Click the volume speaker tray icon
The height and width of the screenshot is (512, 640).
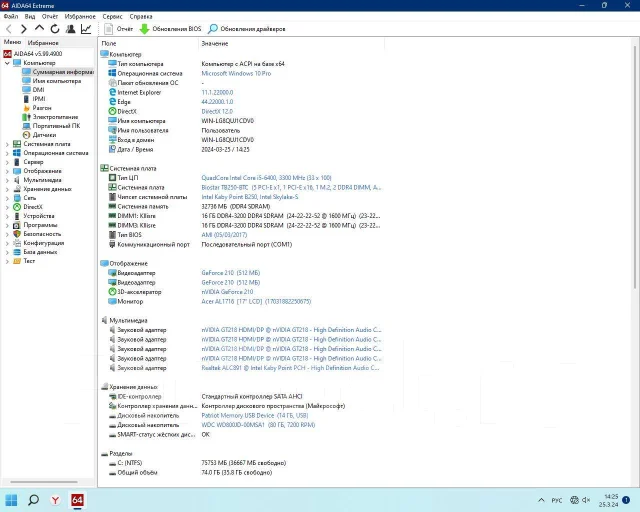(586, 500)
